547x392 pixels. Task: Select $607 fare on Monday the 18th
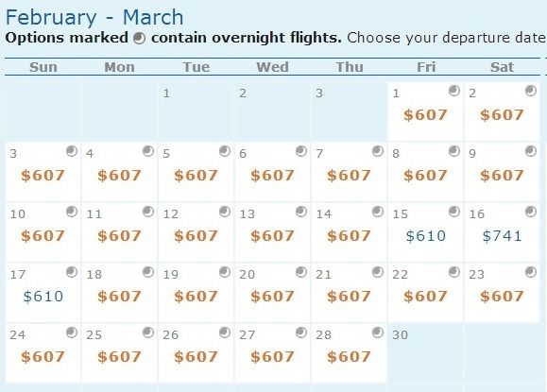pos(119,297)
